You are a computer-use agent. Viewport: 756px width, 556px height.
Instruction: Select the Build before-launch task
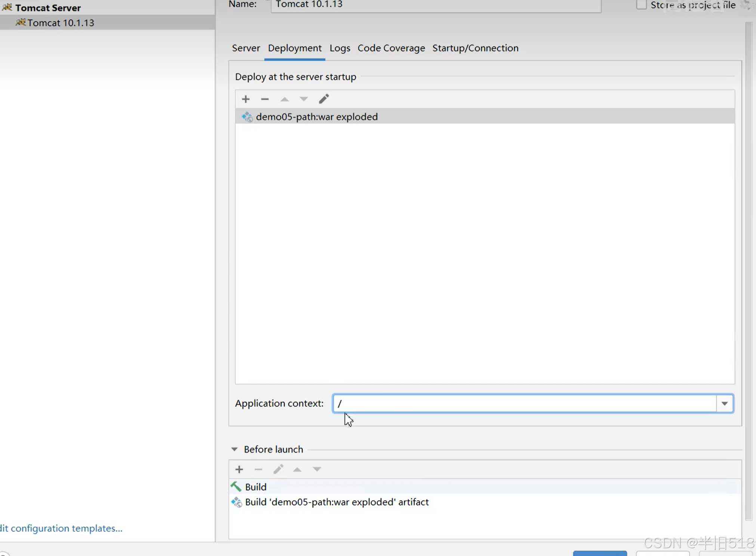[485, 487]
